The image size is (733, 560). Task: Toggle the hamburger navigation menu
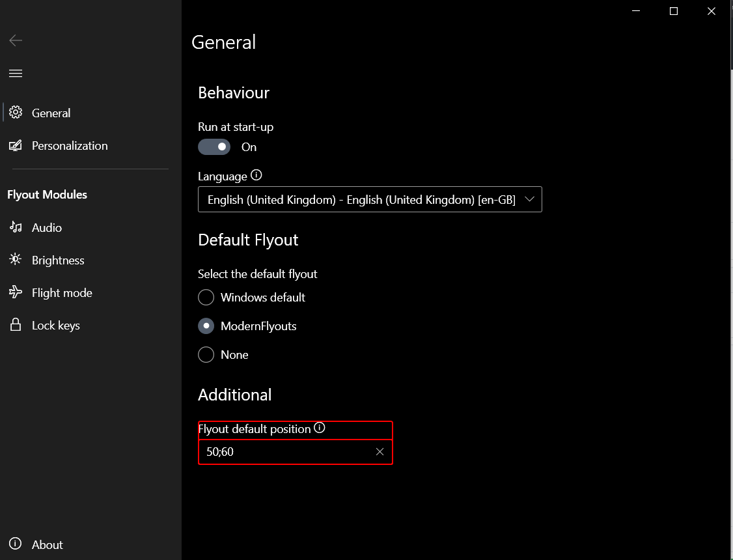(x=16, y=73)
